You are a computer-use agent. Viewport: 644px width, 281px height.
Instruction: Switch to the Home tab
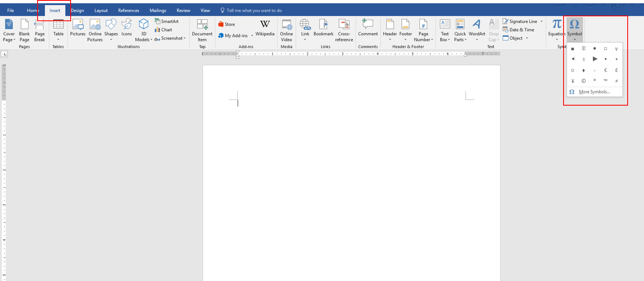click(33, 11)
